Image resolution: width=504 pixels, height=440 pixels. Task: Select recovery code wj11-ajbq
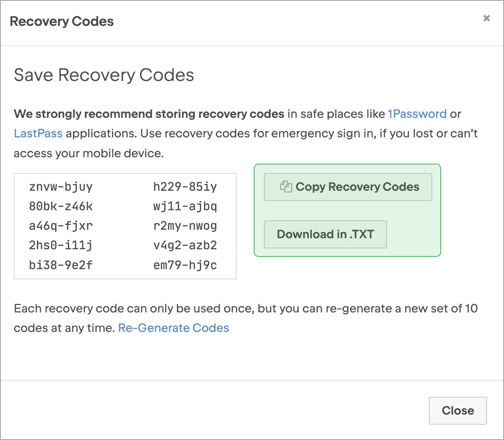click(x=185, y=206)
